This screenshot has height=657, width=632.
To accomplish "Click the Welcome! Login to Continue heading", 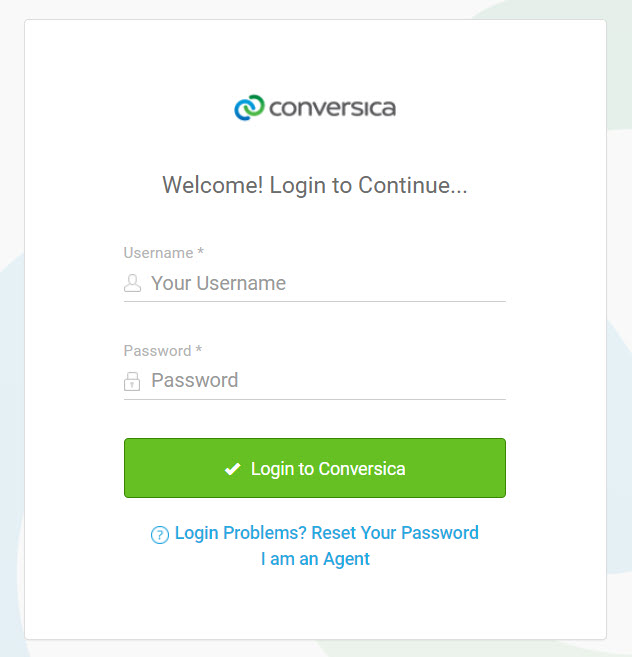I will point(315,185).
